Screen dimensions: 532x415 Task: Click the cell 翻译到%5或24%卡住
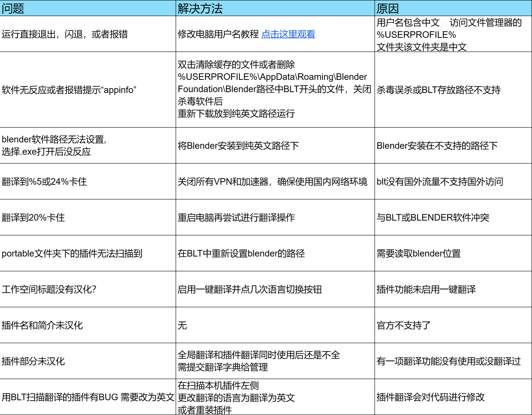pyautogui.click(x=88, y=182)
